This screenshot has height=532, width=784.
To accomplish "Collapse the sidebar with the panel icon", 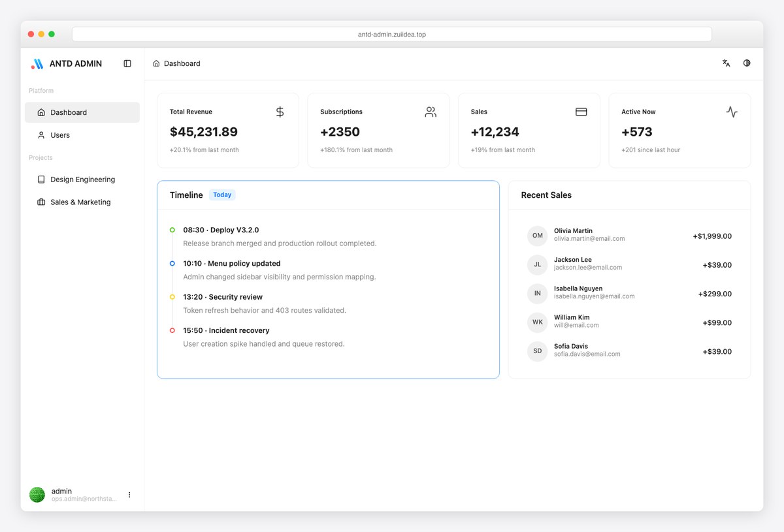I will click(127, 63).
